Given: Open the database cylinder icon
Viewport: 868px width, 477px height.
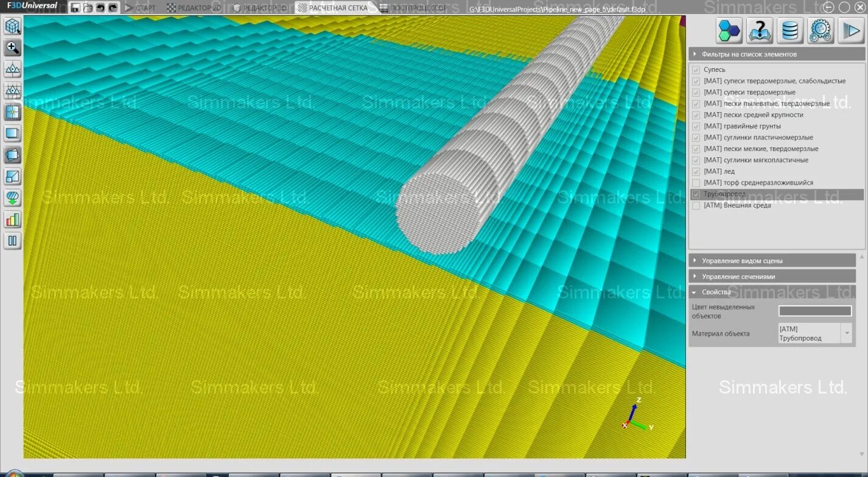Looking at the screenshot, I should 790,30.
